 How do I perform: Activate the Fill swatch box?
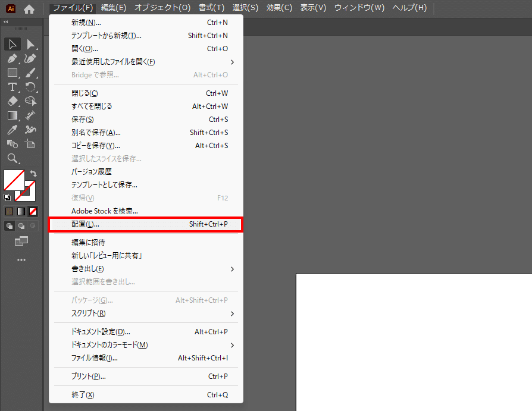[14, 180]
